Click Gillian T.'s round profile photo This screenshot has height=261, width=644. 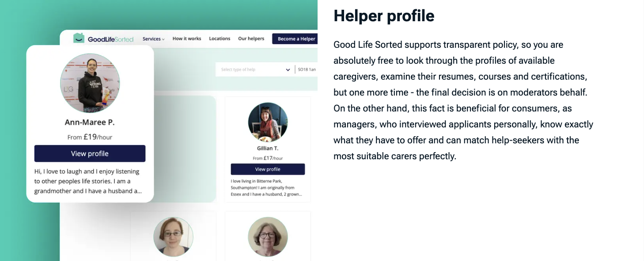point(268,122)
